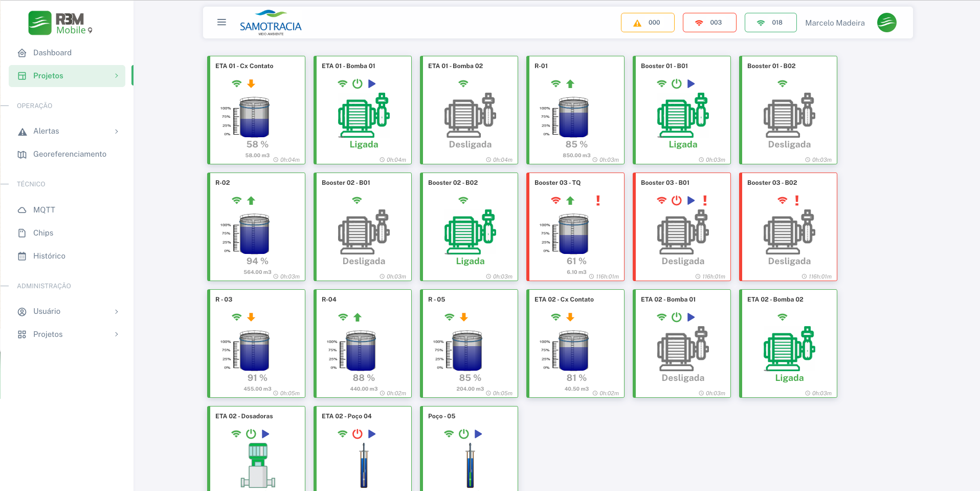Expand the Usuário submenu chevron
The image size is (980, 491).
117,312
